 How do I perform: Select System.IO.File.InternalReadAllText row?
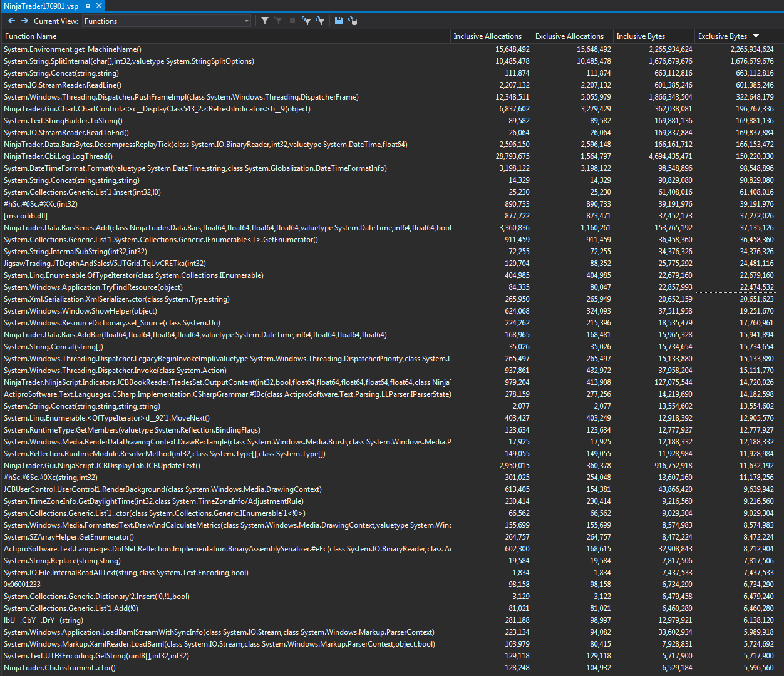point(389,573)
